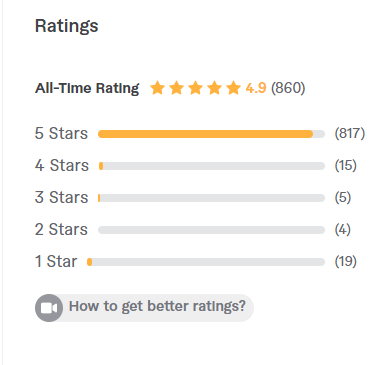Click the 4.9 average rating score
This screenshot has height=365, width=391.
(256, 88)
